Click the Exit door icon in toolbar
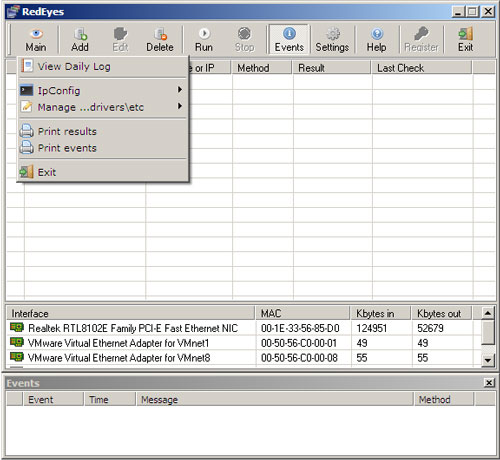This screenshot has width=500, height=460. click(465, 34)
